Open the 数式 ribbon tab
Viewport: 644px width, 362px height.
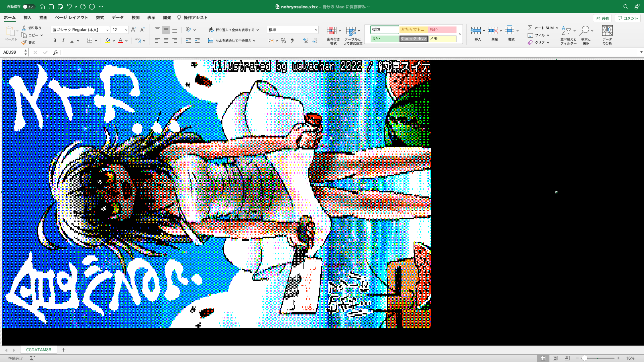(100, 18)
